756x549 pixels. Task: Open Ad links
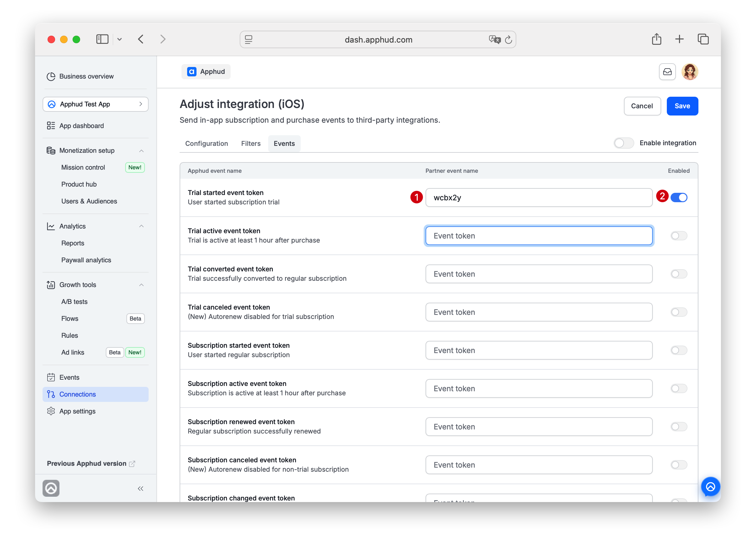click(x=73, y=353)
